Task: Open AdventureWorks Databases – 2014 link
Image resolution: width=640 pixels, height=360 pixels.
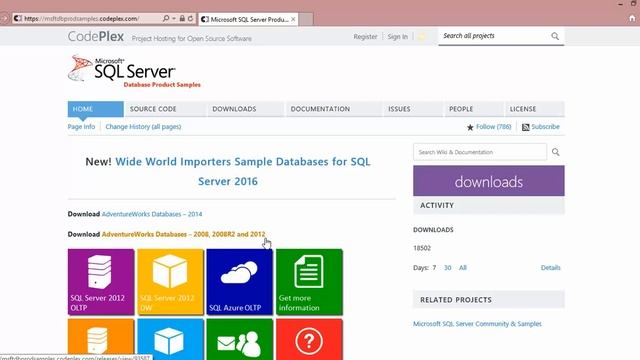Action: coord(152,214)
